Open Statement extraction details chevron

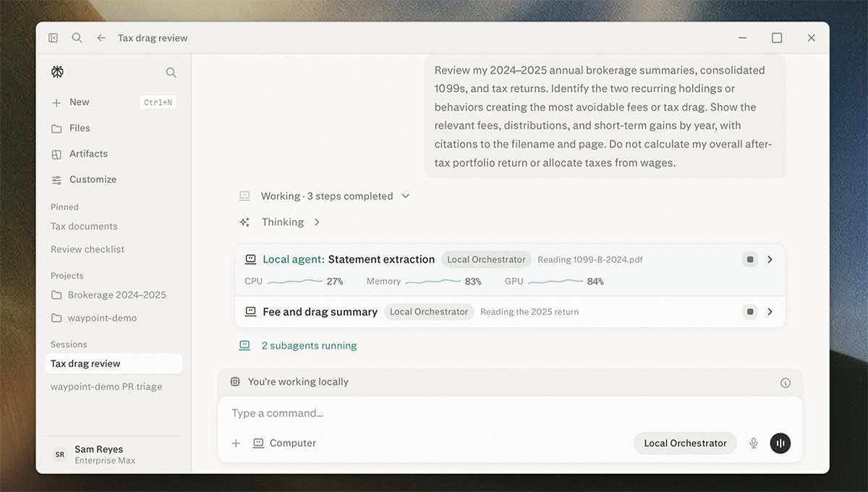(770, 259)
